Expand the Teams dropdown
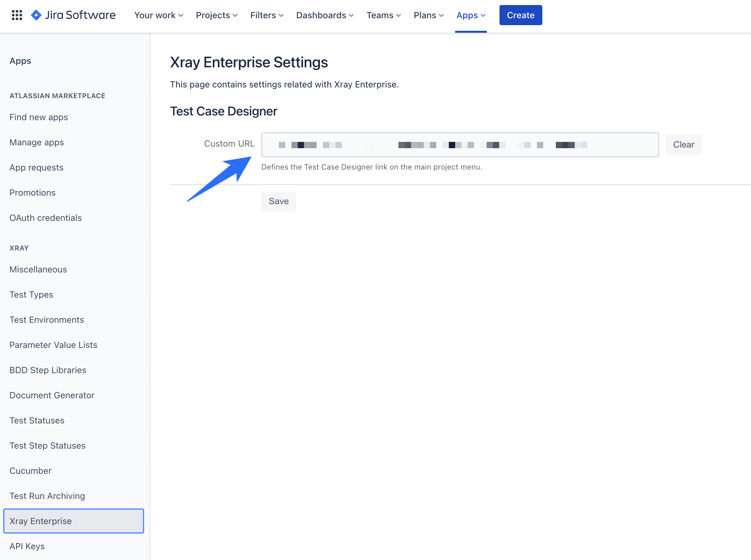751x560 pixels. 383,15
